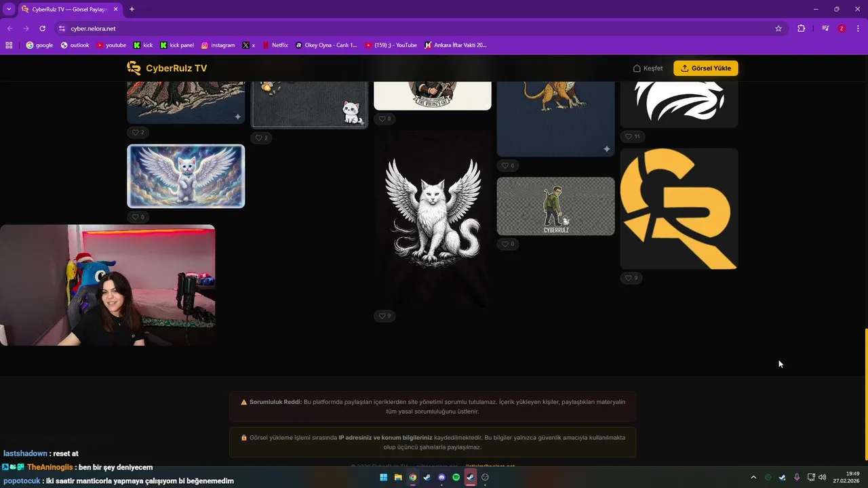Open the network tray icon
This screenshot has height=488, width=868.
point(811,477)
